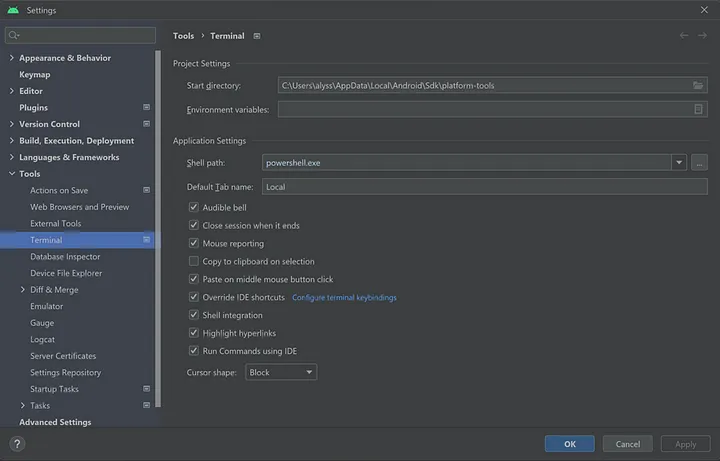This screenshot has height=461, width=720.
Task: Open the Environment variables editor icon
Action: pos(699,110)
